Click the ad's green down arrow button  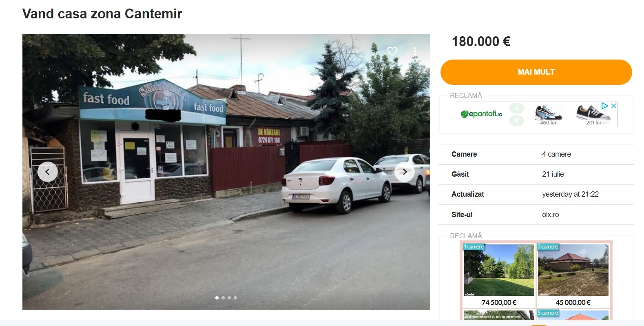pyautogui.click(x=517, y=120)
